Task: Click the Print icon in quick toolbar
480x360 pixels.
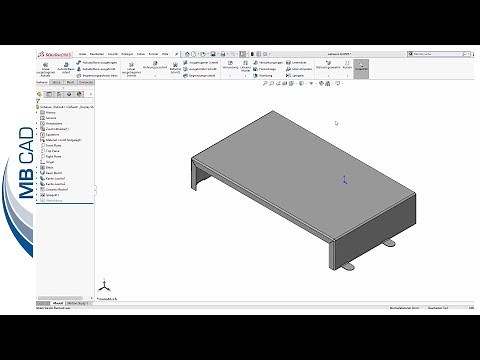Action: (x=223, y=54)
